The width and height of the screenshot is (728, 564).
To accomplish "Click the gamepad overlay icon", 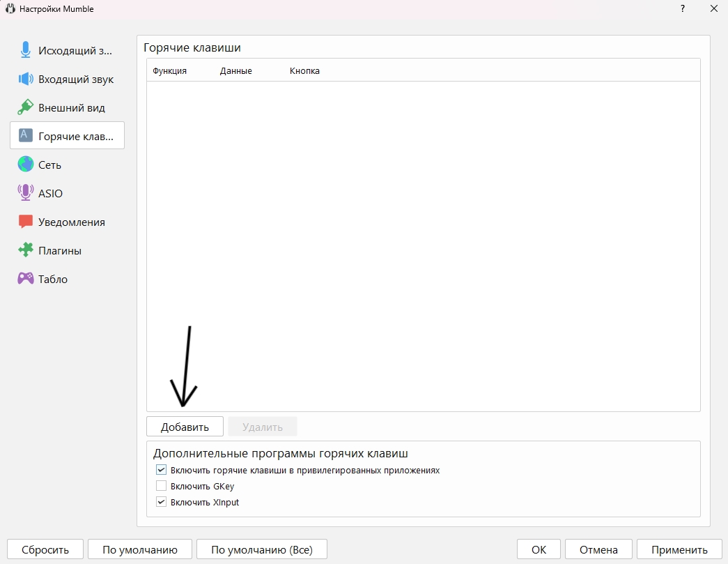I will point(26,279).
